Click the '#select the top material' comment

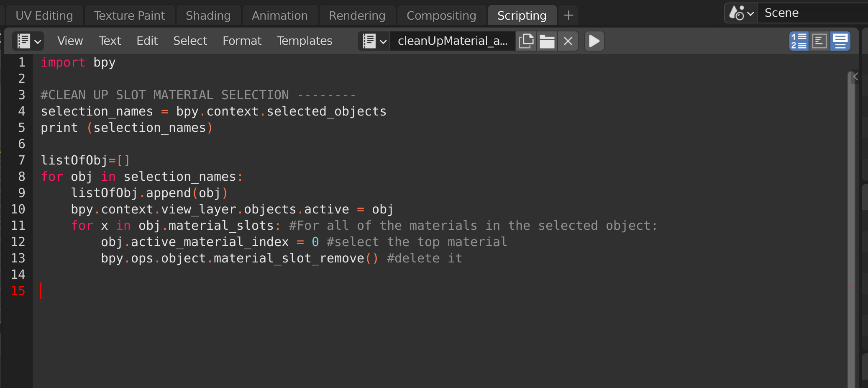pos(417,242)
